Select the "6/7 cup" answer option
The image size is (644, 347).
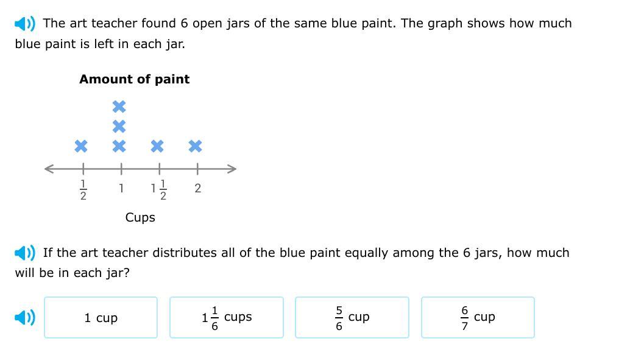pos(478,318)
